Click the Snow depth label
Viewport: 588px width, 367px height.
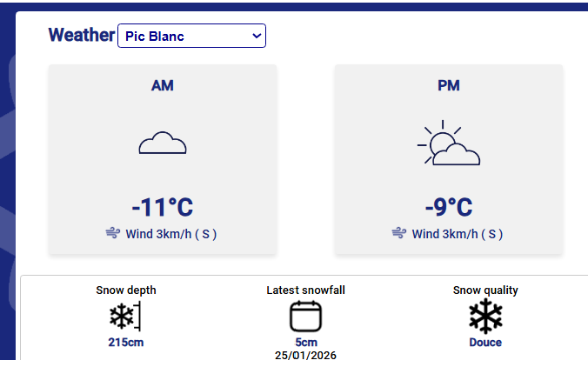tap(126, 290)
